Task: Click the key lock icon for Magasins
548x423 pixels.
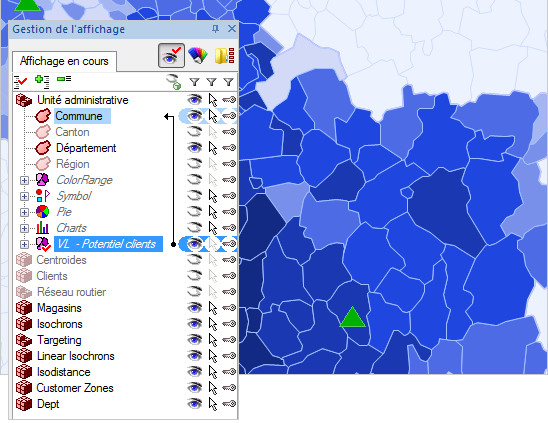Action: 229,308
